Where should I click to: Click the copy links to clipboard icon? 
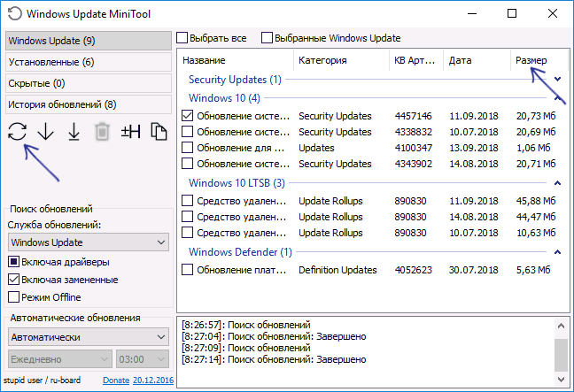(x=159, y=132)
